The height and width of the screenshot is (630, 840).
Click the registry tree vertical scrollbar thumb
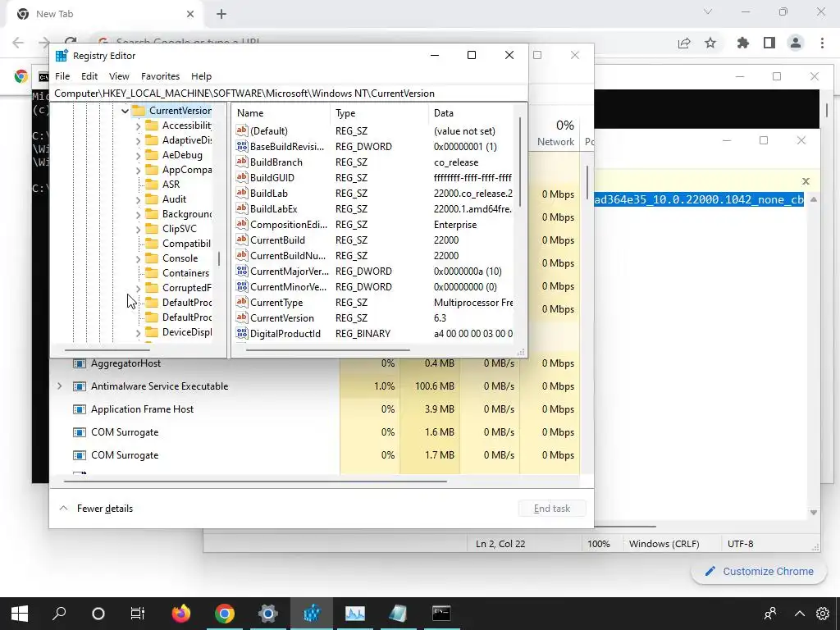pos(218,258)
